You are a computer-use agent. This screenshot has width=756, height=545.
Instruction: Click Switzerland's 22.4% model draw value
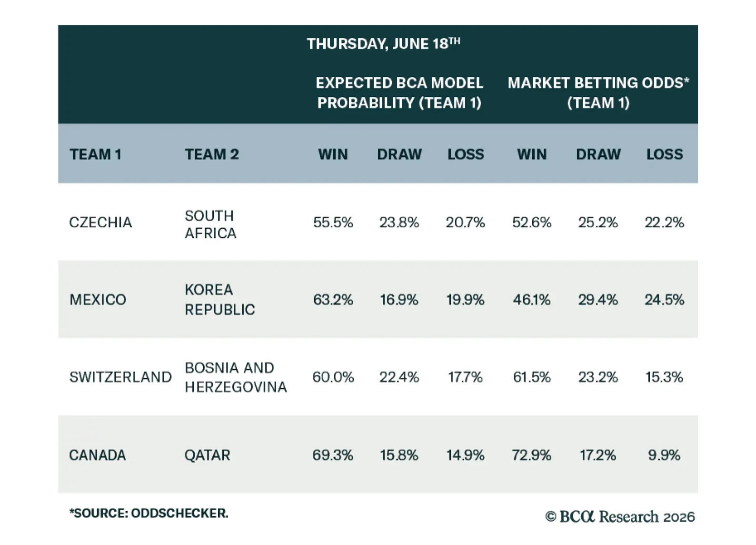pos(399,377)
